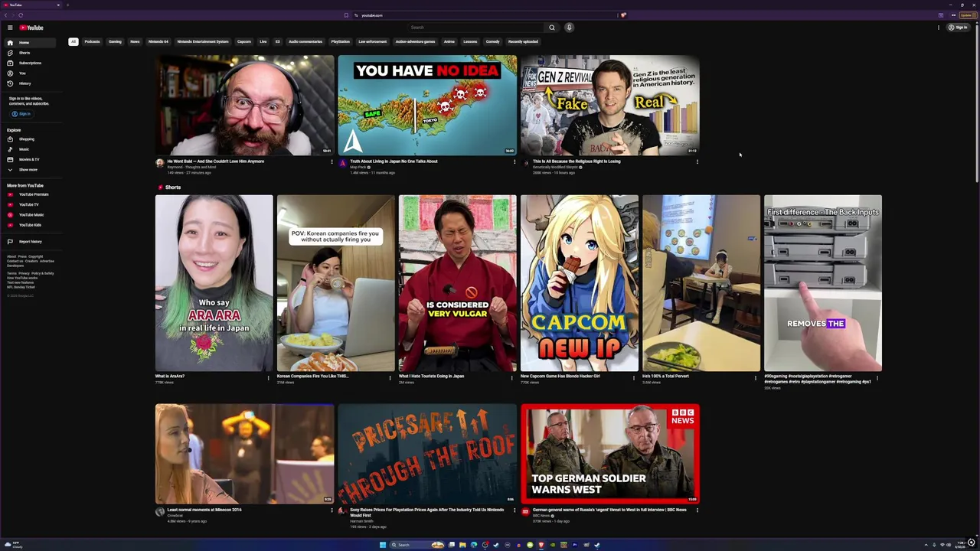Open options for Korean Companies short
Screen dimensions: 980x551
click(x=390, y=377)
